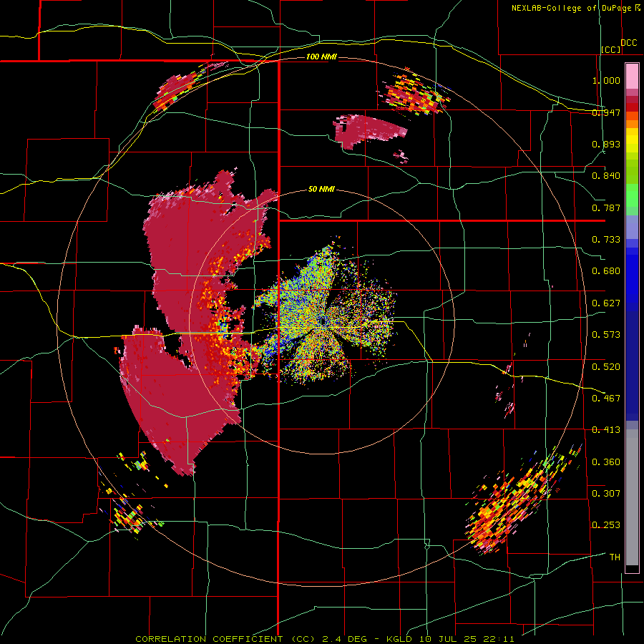Click the 0.467 legend value

[606, 398]
